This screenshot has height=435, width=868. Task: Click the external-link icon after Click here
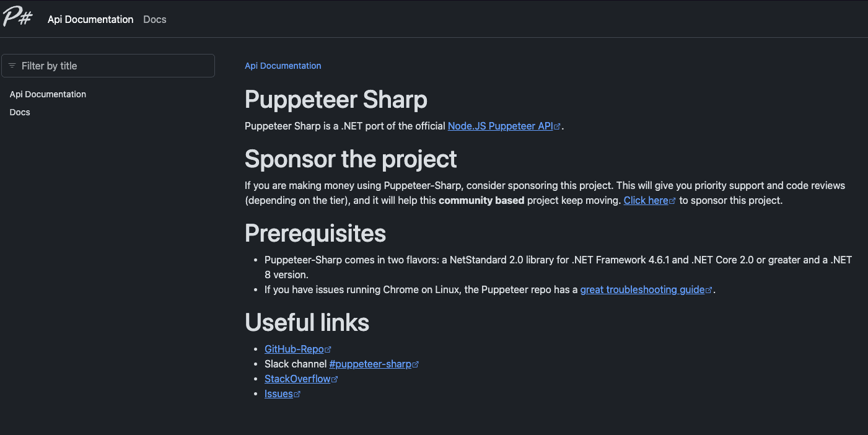[673, 200]
